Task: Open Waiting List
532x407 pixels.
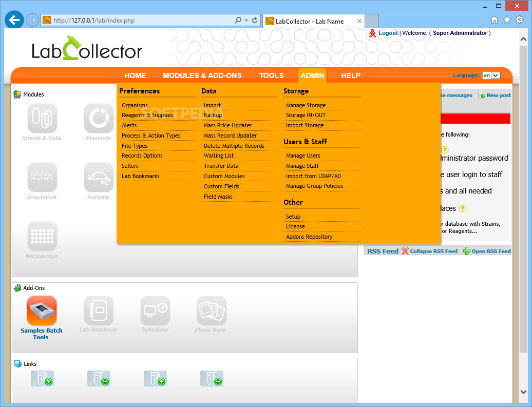Action: pos(219,156)
